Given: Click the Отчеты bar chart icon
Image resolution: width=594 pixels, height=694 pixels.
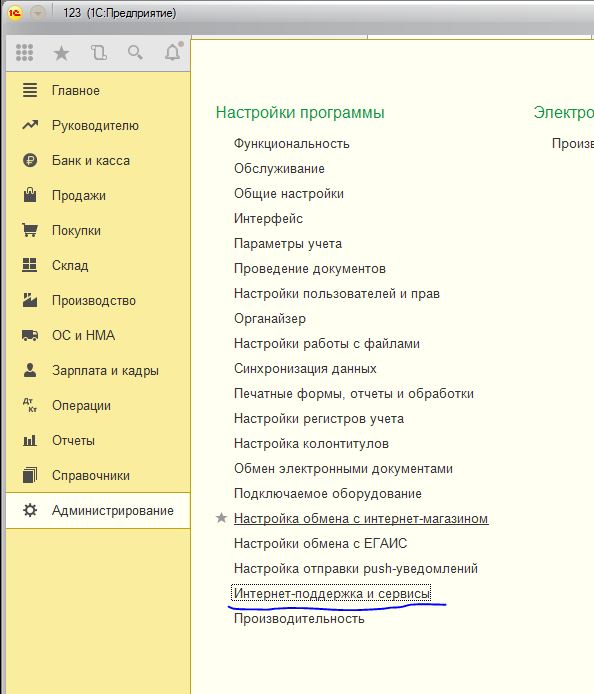Looking at the screenshot, I should tap(30, 440).
